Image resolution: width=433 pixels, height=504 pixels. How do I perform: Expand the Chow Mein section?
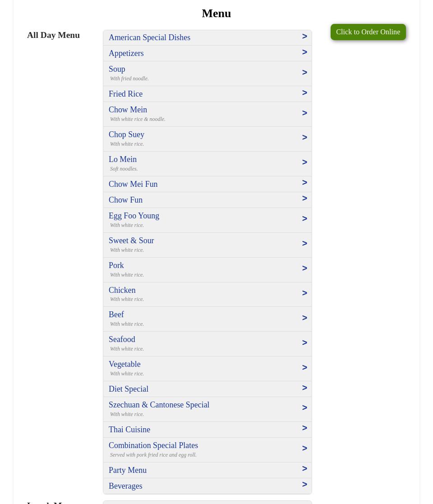point(128,110)
